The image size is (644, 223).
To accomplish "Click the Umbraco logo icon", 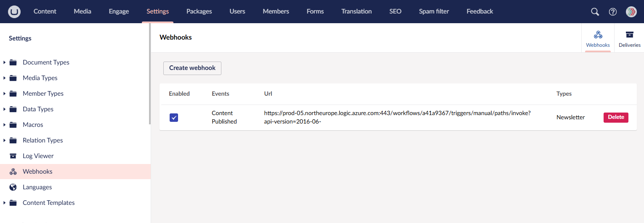I will [x=14, y=12].
